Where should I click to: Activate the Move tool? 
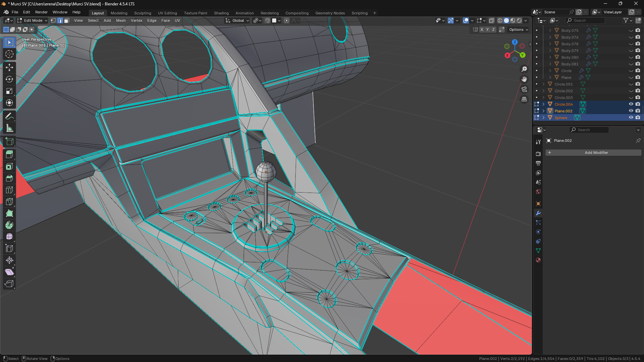coord(9,67)
